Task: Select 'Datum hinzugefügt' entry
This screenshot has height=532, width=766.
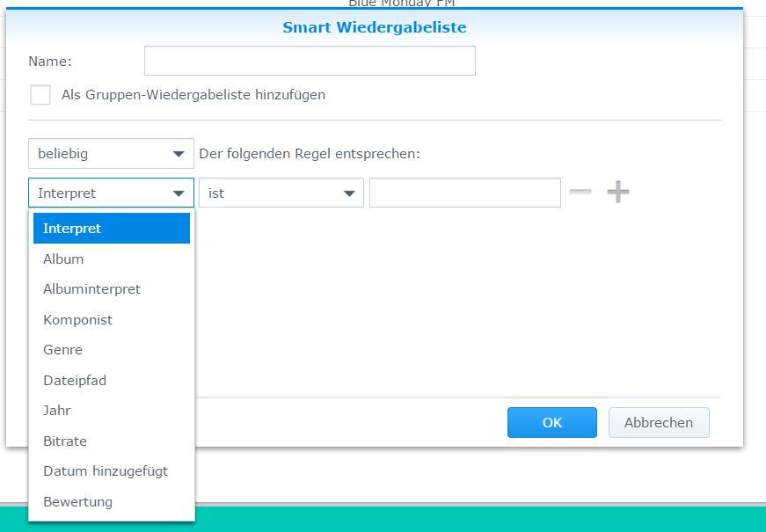Action: (112, 471)
